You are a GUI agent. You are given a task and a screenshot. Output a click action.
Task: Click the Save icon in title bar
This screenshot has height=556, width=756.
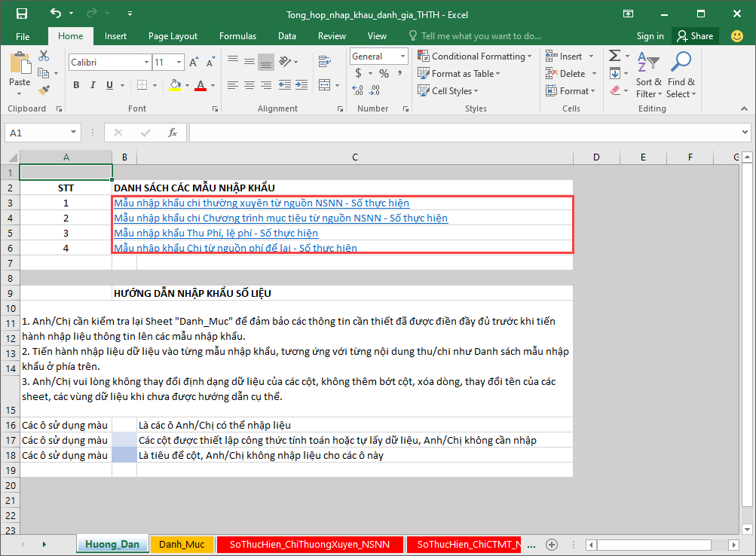coord(21,14)
